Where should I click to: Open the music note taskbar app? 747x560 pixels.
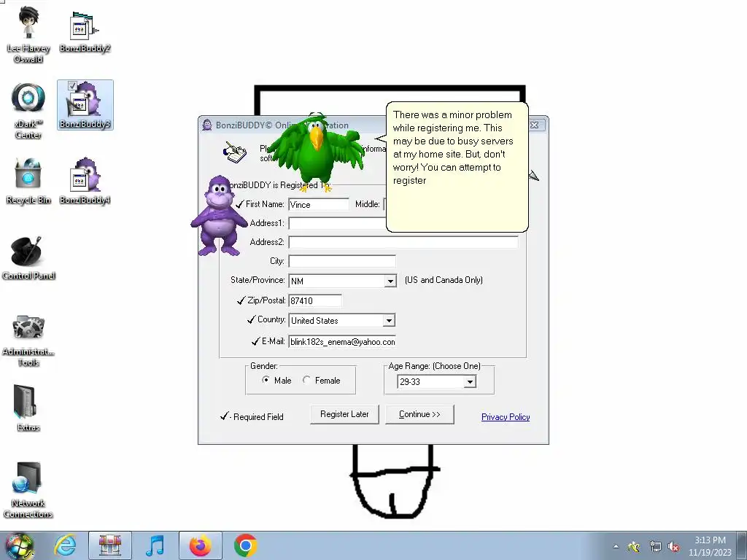[x=155, y=545]
